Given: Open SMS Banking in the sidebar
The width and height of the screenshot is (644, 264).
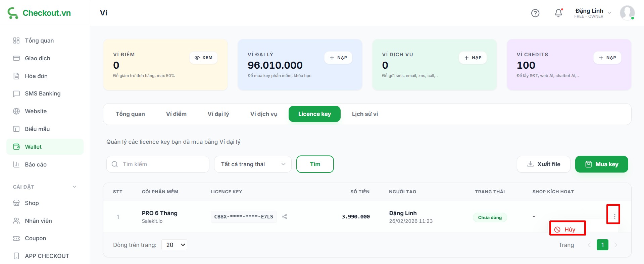Looking at the screenshot, I should (43, 93).
